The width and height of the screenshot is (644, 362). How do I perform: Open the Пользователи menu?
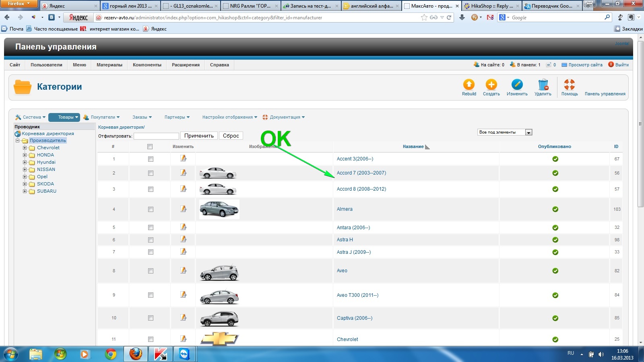coord(46,65)
